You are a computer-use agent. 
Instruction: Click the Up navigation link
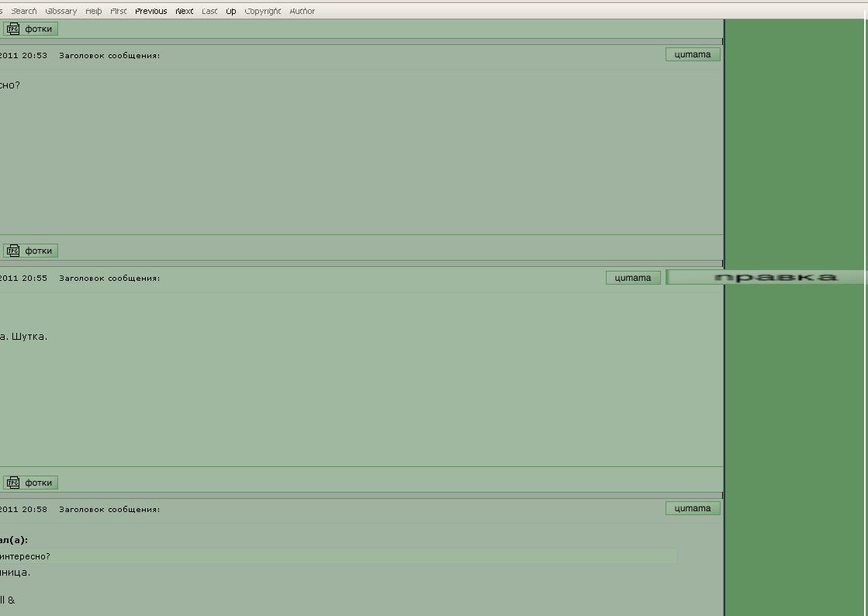point(231,11)
